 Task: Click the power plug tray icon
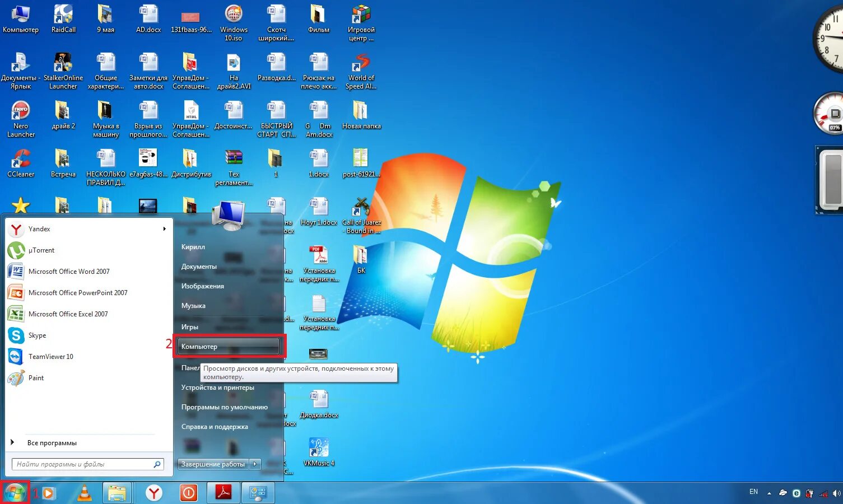[810, 493]
